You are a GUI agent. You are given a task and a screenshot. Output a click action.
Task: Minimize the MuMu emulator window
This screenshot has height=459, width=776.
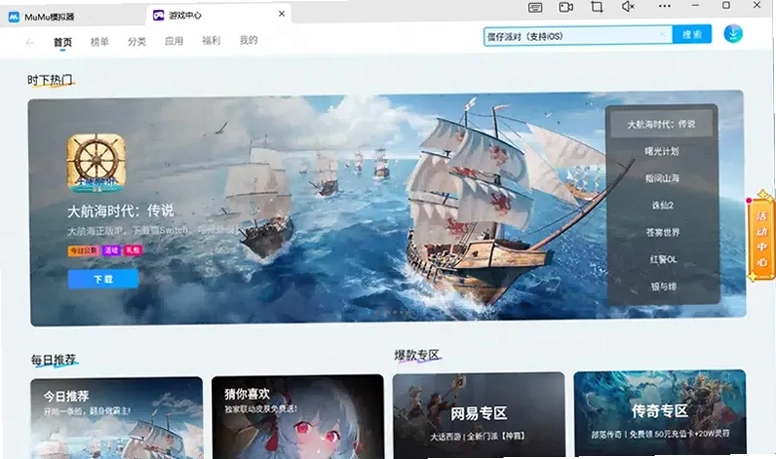(695, 5)
